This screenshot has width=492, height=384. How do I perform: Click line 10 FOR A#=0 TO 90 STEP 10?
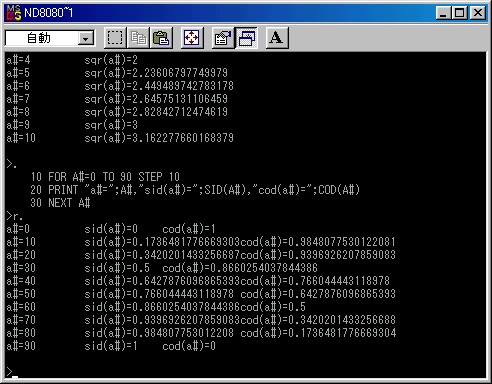[105, 177]
